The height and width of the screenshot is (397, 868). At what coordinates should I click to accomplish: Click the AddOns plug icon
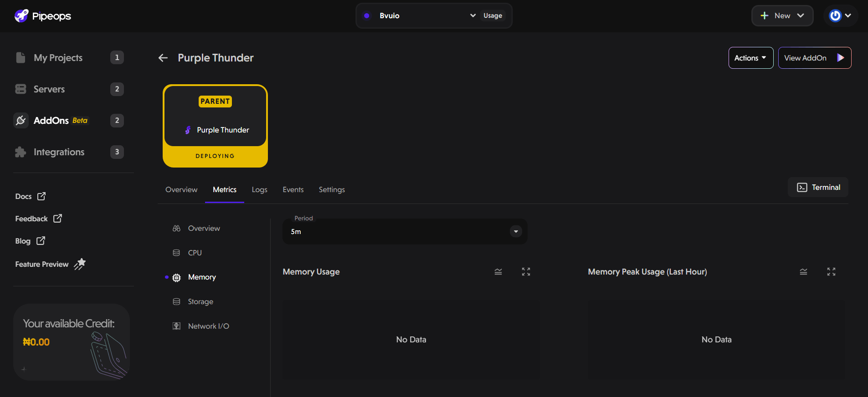click(21, 121)
